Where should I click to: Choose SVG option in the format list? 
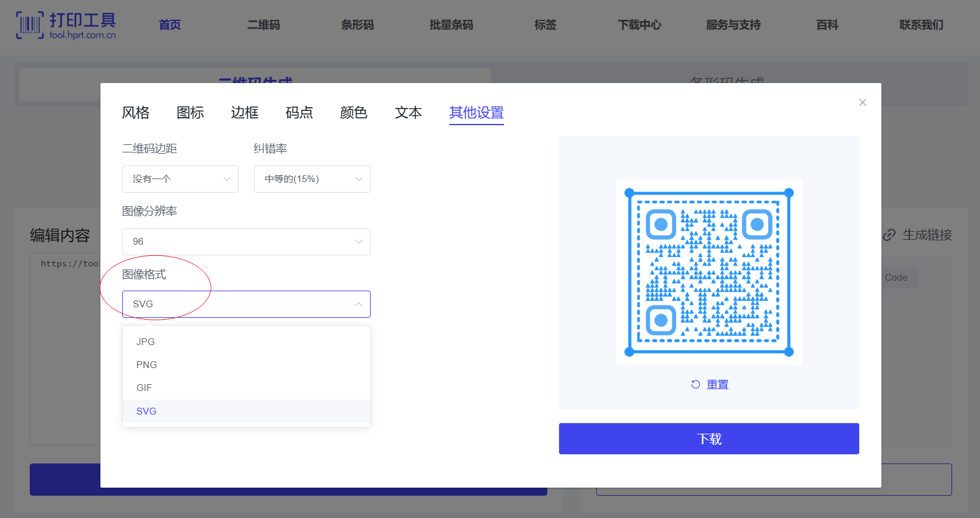coord(246,411)
